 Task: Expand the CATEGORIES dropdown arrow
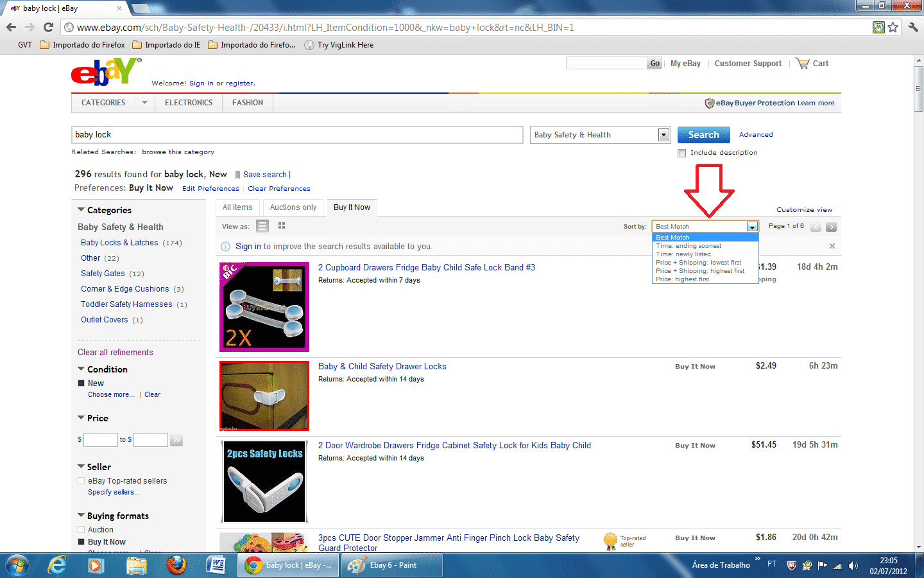(x=144, y=103)
